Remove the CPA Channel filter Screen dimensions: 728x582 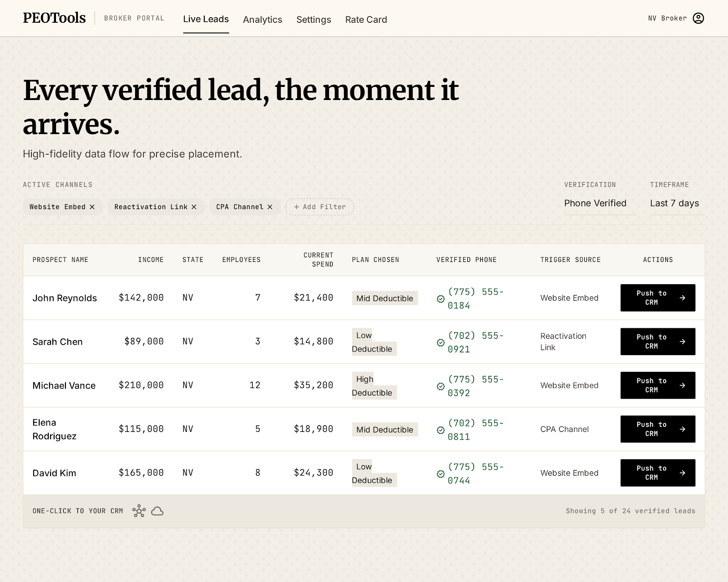pyautogui.click(x=270, y=207)
